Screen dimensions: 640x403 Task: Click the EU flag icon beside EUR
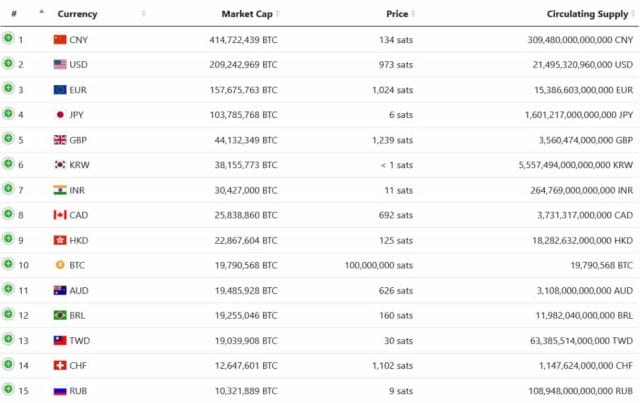(60, 90)
